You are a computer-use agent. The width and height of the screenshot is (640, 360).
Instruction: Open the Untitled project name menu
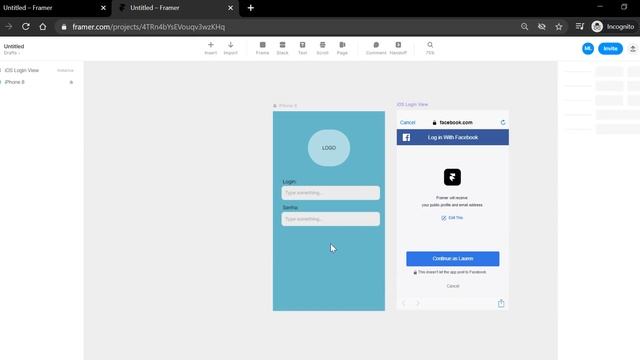coord(14,47)
